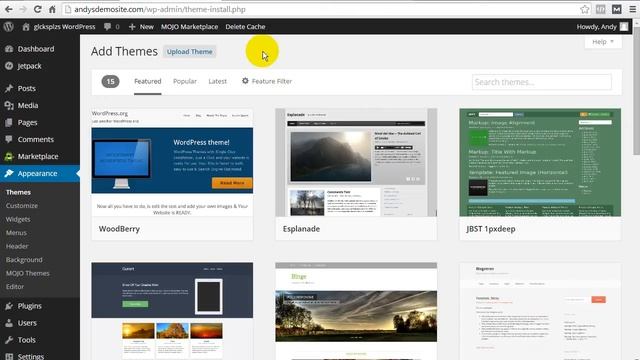Open the Chrome hamburger menu

633,9
